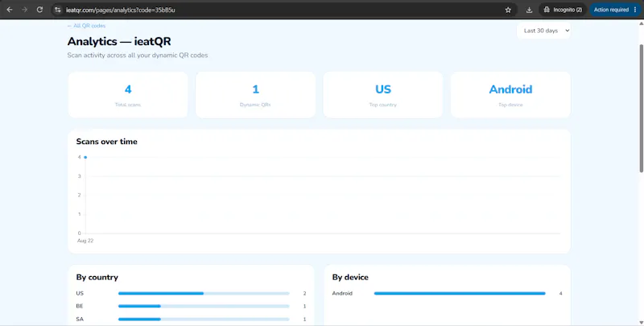Click the Android label in By device
Image resolution: width=644 pixels, height=326 pixels.
click(x=342, y=294)
